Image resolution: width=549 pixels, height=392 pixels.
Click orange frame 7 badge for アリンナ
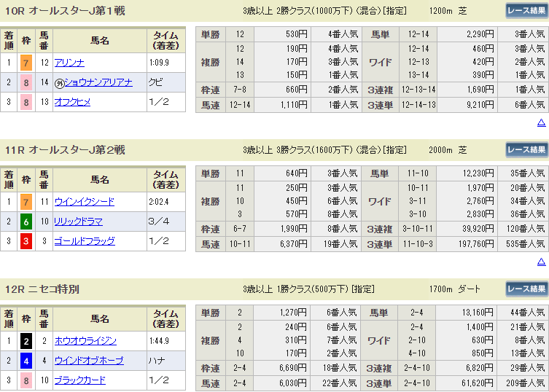click(26, 63)
